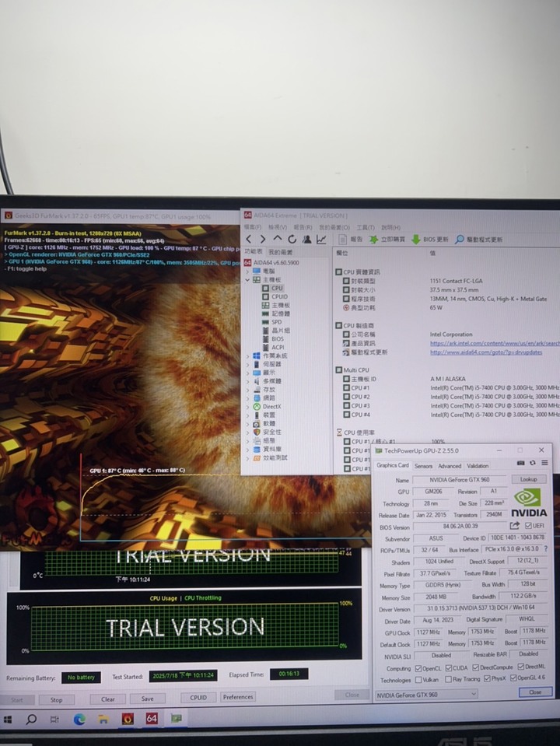Screen dimensions: 560x746
Task: Switch to FurMark taskbar icon
Action: 128,719
